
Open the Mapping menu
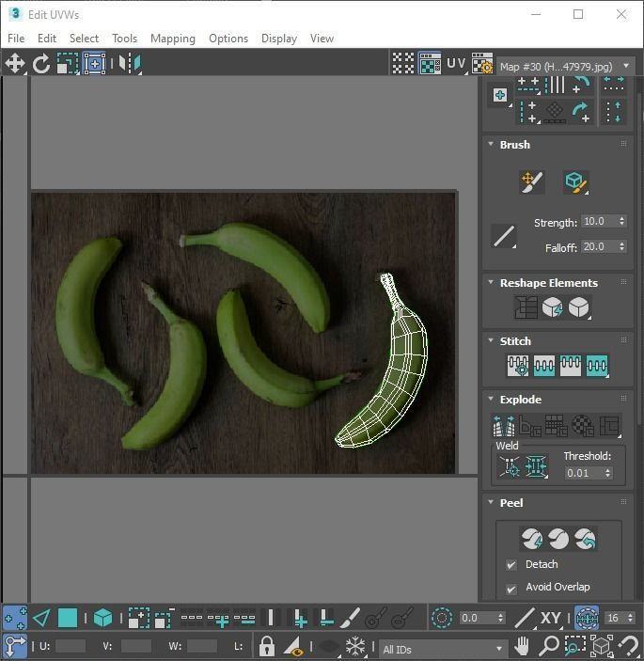[x=173, y=39]
